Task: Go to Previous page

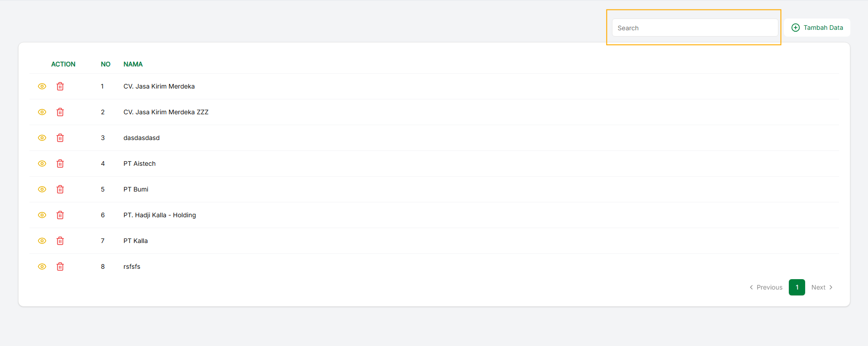Action: [x=766, y=287]
